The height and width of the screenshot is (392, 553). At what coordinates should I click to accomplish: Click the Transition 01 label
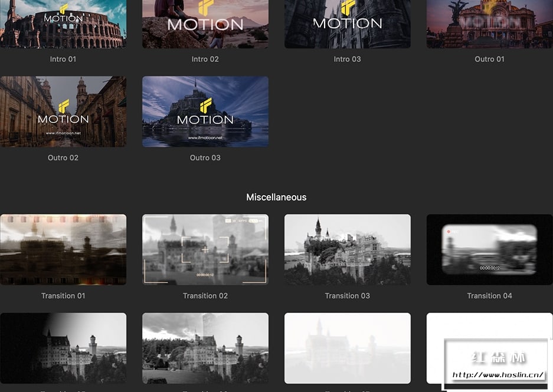(63, 296)
